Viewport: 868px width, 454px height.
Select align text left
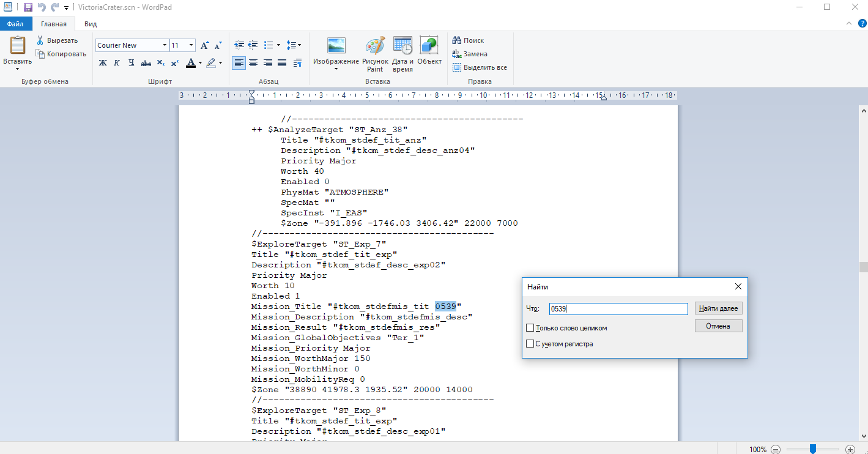[x=239, y=62]
